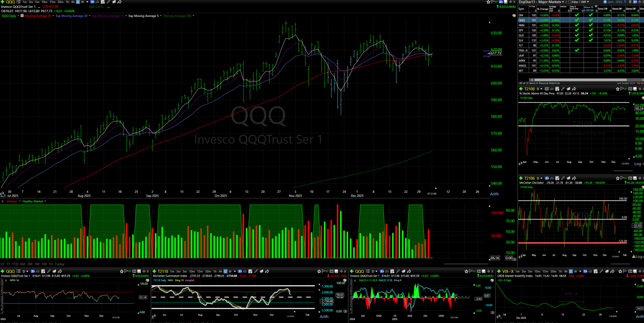Close the volume pane with its X
Viewport: 644px width, 323px height.
(x=3, y=201)
